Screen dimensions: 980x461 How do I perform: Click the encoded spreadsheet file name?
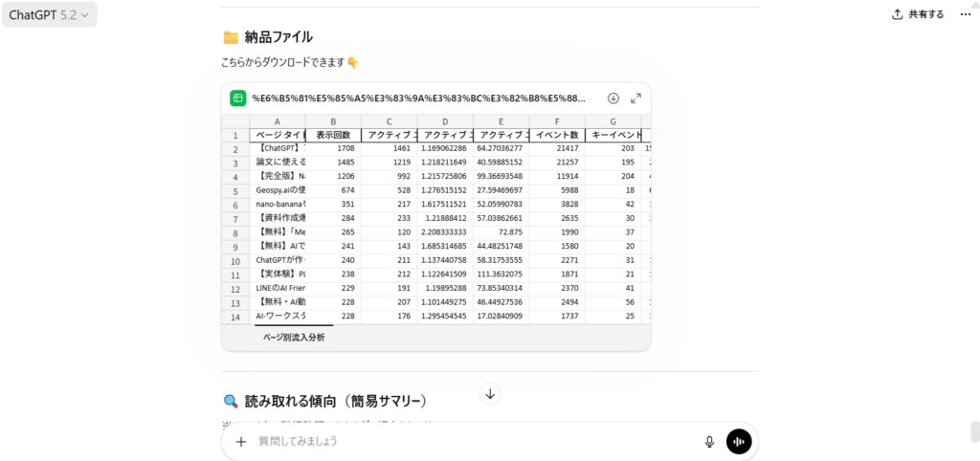tap(418, 99)
